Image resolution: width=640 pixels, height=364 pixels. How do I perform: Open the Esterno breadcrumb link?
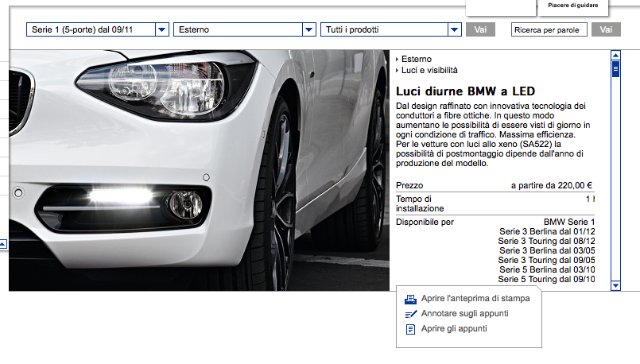417,60
